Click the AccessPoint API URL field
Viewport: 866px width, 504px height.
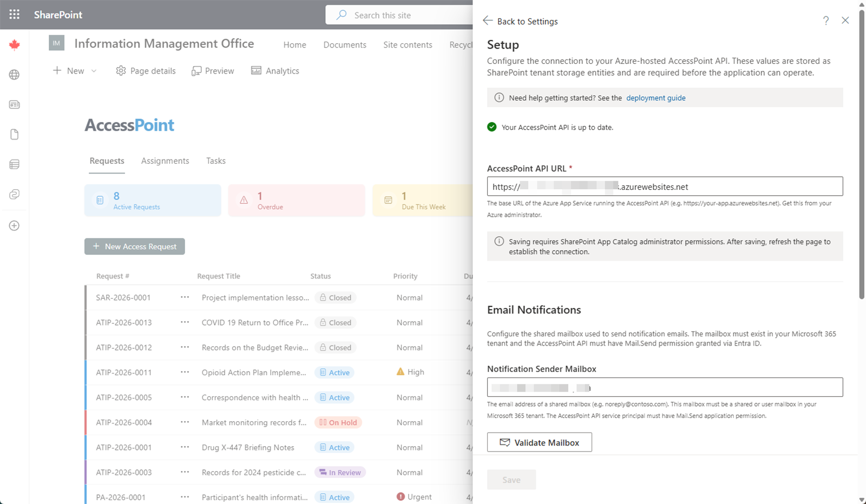coord(665,187)
